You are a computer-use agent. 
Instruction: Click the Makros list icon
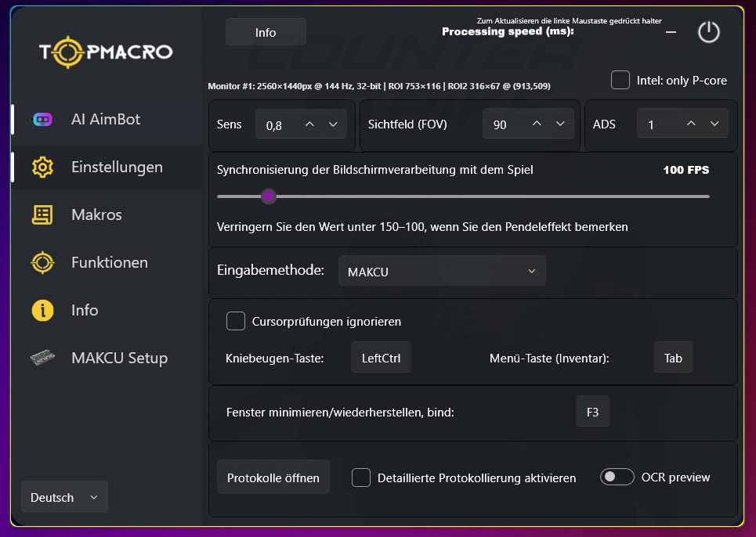click(42, 214)
